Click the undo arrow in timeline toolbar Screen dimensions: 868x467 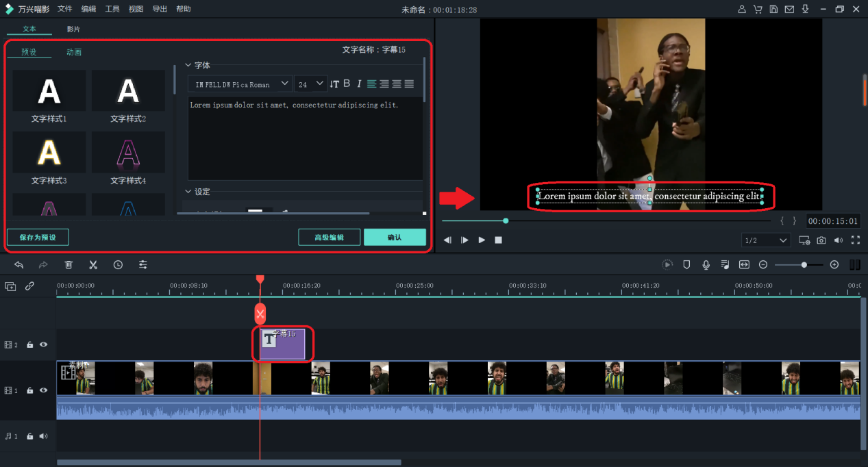(19, 264)
